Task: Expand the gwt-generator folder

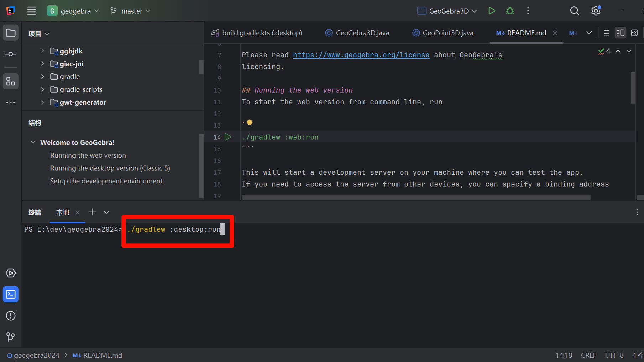Action: 42,102
